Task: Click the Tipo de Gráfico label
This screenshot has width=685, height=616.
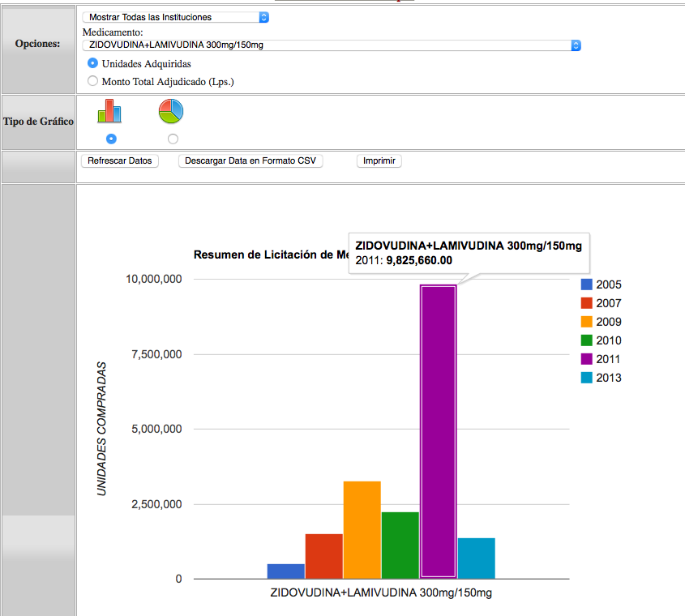Action: pyautogui.click(x=38, y=122)
